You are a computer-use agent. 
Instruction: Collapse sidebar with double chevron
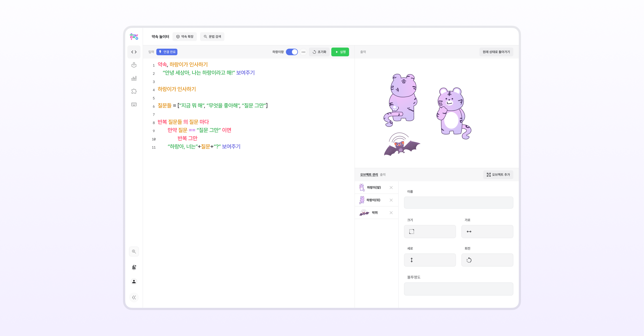click(x=134, y=297)
